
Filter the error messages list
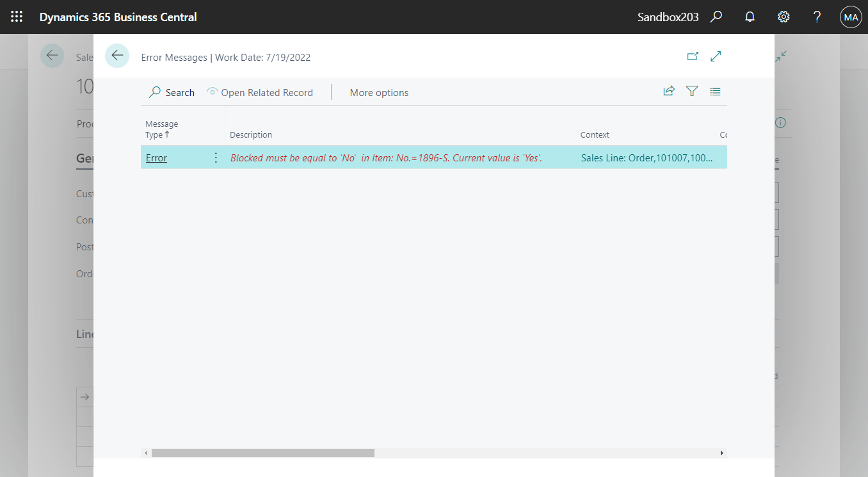(692, 91)
